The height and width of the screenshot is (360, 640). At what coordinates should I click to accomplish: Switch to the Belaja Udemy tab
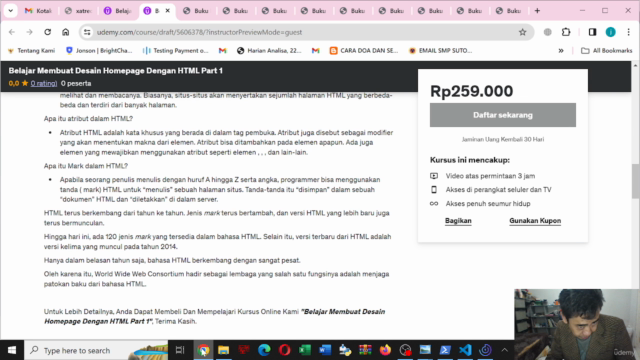[118, 11]
